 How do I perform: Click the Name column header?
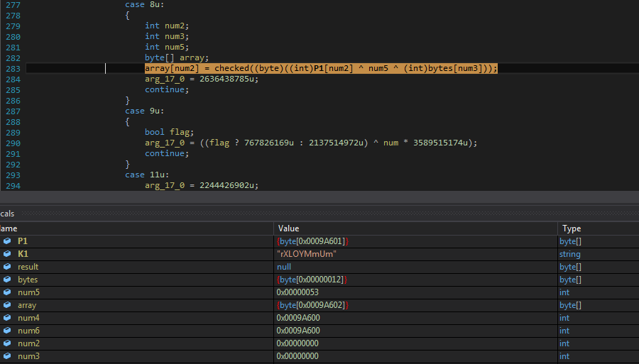coord(9,228)
